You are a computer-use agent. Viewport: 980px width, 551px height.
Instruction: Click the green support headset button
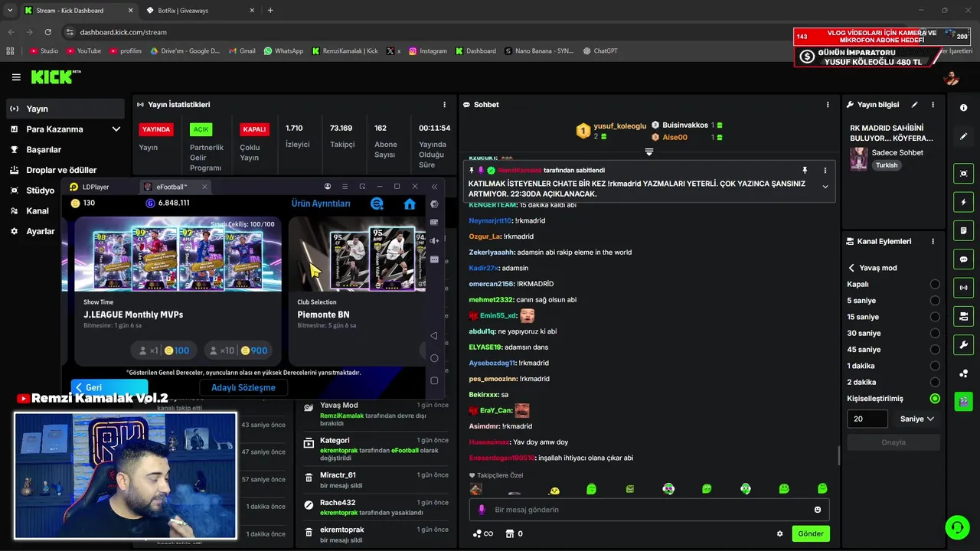(x=956, y=527)
